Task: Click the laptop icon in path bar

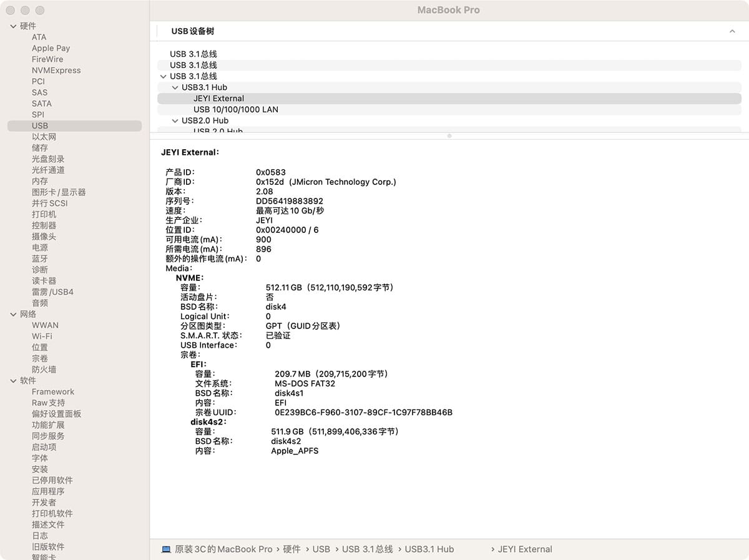Action: (x=166, y=549)
